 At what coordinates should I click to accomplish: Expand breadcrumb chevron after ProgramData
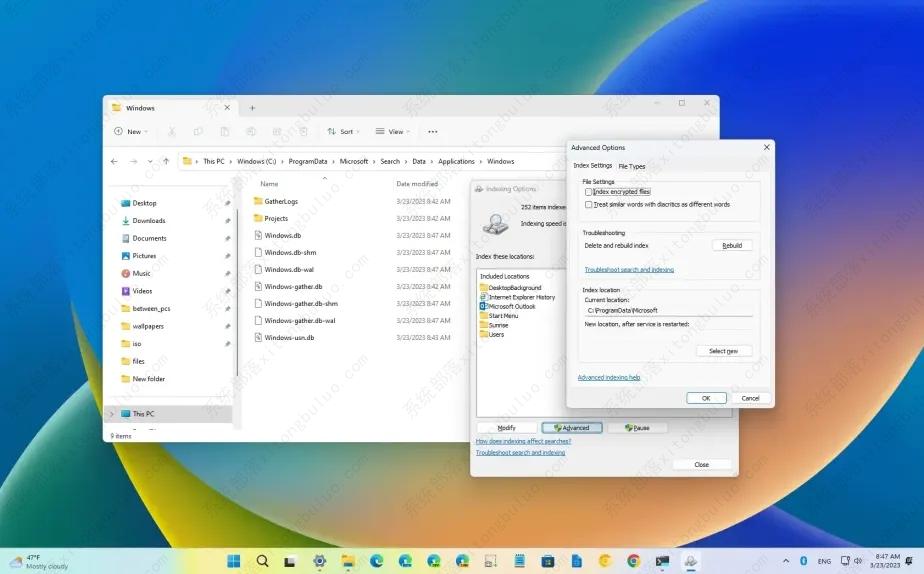coord(334,161)
